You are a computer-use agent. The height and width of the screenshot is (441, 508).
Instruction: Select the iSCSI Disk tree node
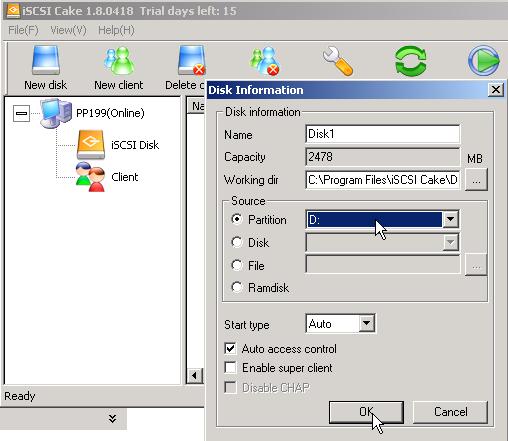pos(135,145)
